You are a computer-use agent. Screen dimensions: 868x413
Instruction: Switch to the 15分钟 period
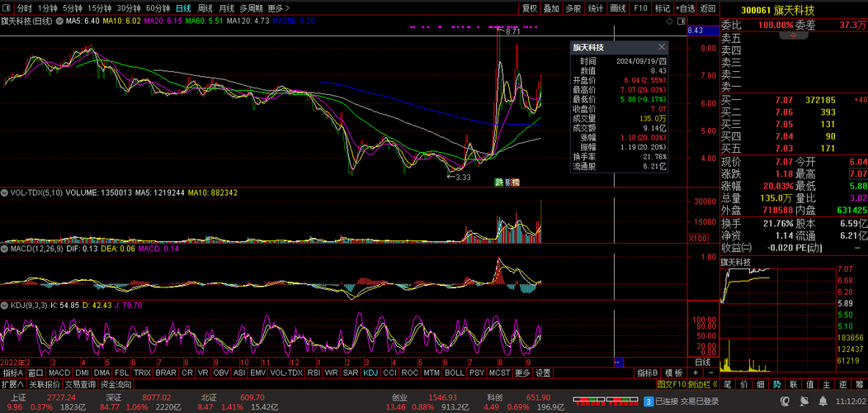pos(100,8)
